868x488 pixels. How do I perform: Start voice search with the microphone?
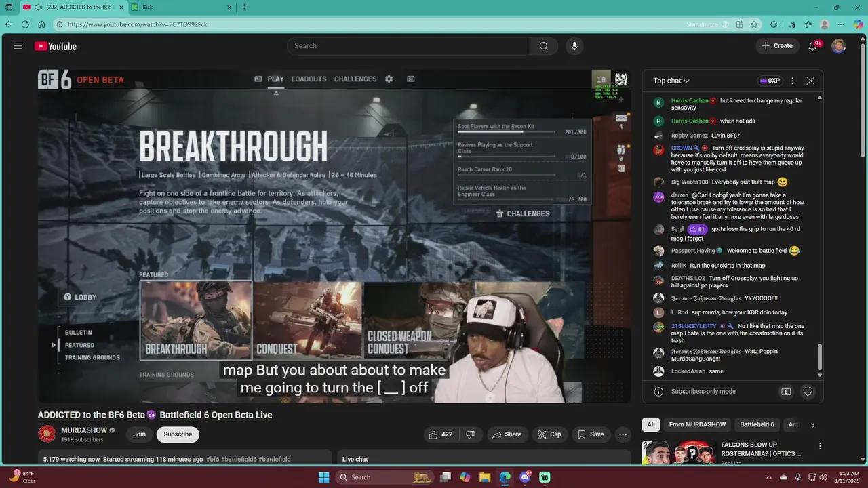[574, 46]
